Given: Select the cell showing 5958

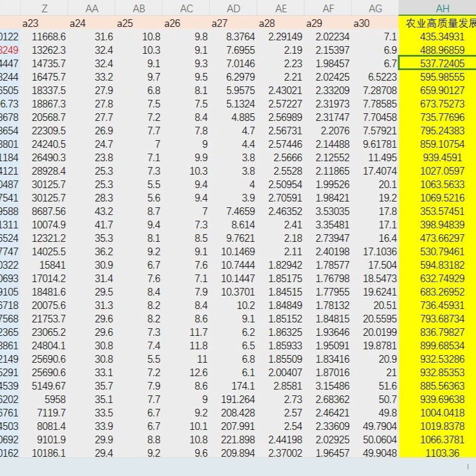Looking at the screenshot, I should [44, 399].
